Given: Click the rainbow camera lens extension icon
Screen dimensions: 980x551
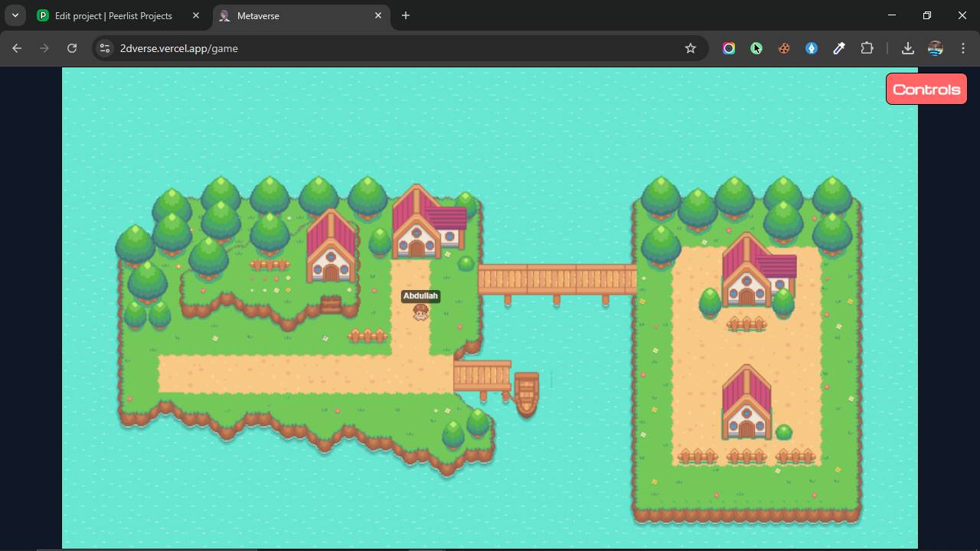Looking at the screenshot, I should [729, 48].
